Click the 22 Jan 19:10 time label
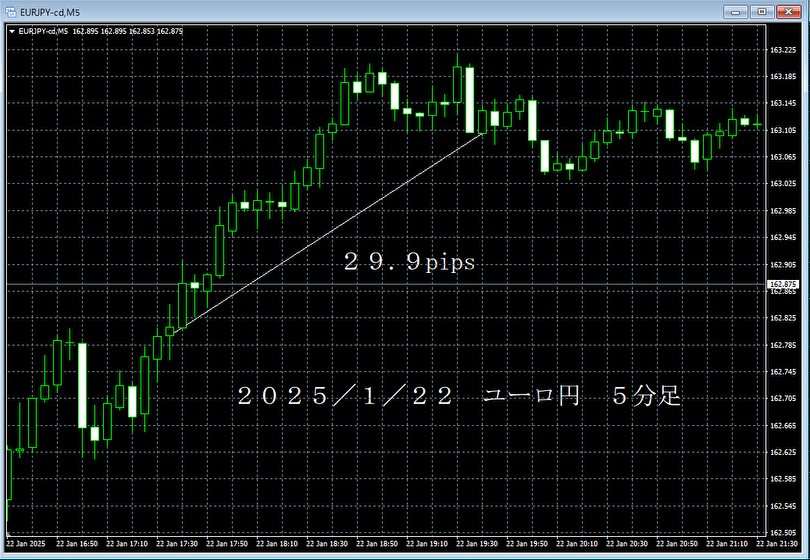Screen dimensions: 810x560 pyautogui.click(x=427, y=544)
